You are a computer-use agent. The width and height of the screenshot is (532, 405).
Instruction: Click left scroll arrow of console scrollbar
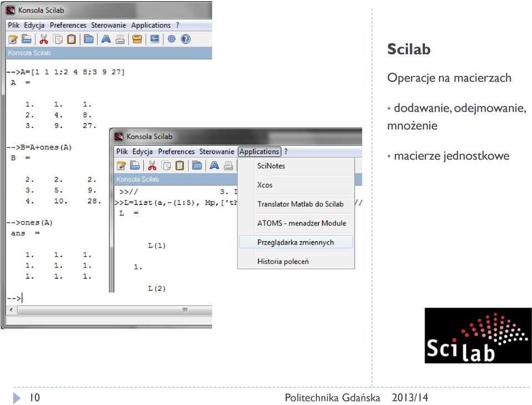[x=11, y=310]
